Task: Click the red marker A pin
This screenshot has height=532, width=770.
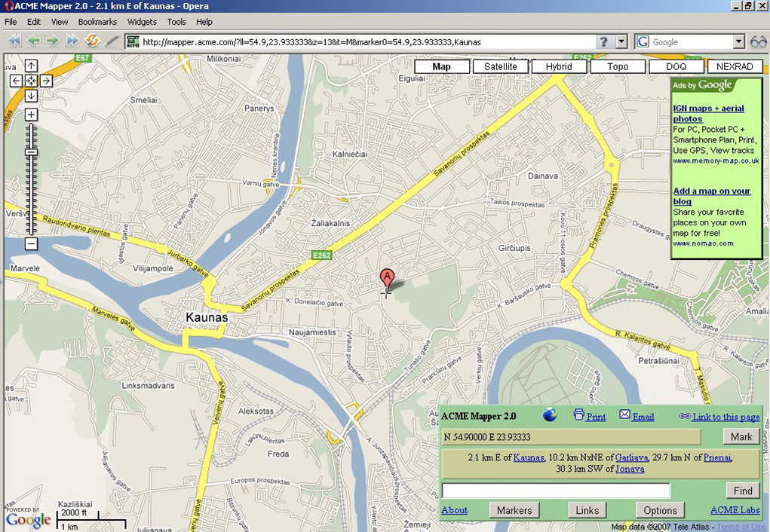Action: coord(387,278)
